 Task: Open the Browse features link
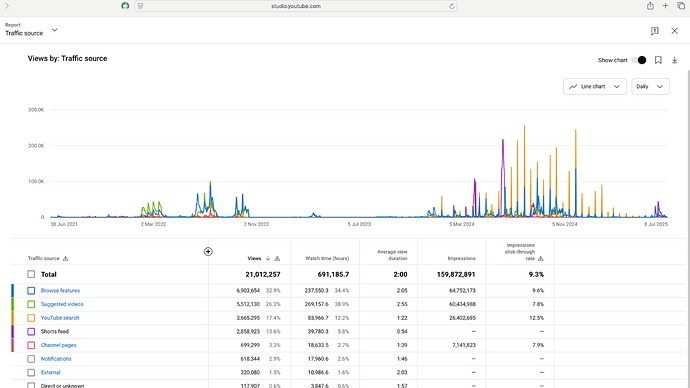60,291
